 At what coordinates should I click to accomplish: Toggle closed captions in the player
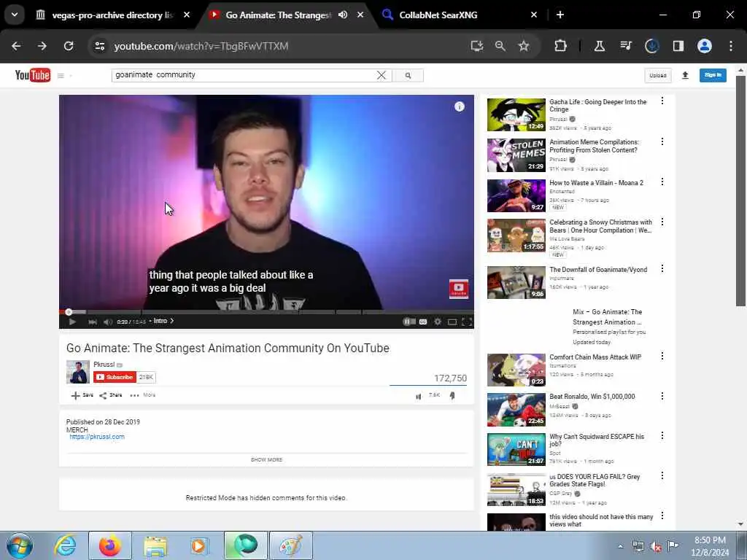click(423, 322)
